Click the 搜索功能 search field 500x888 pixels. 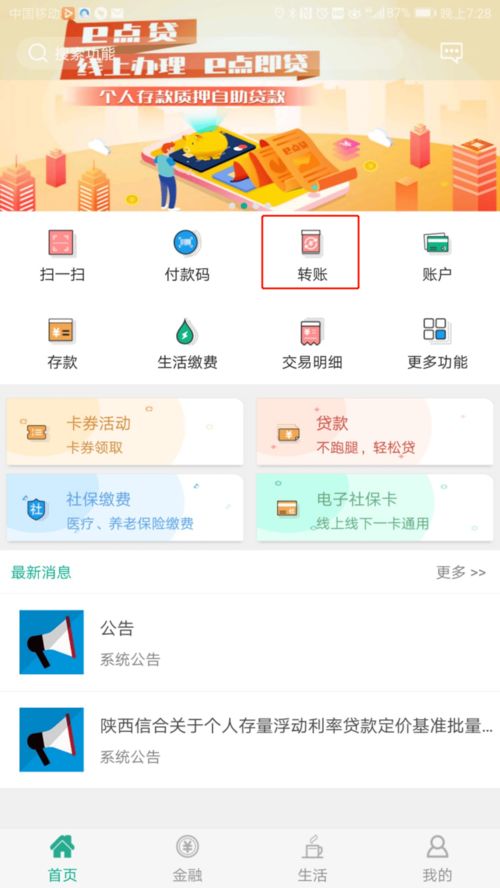[x=210, y=54]
